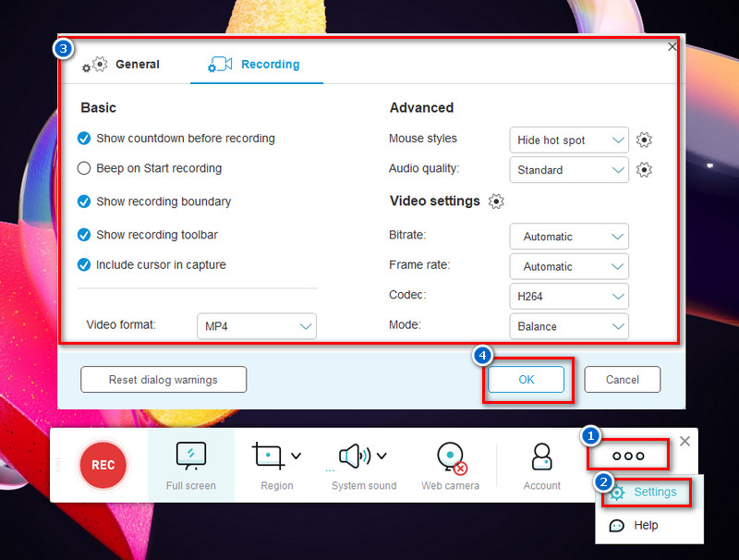Select Full screen capture mode

tap(191, 465)
